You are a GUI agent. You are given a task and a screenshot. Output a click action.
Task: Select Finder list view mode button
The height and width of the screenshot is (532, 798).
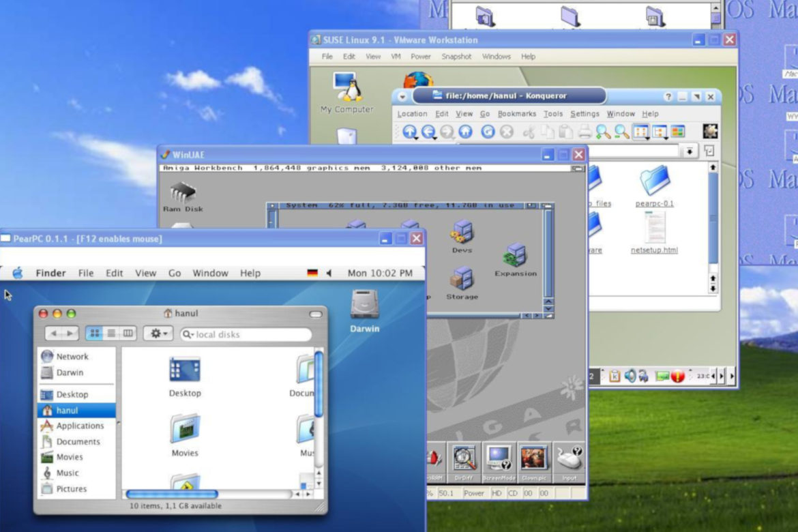111,334
